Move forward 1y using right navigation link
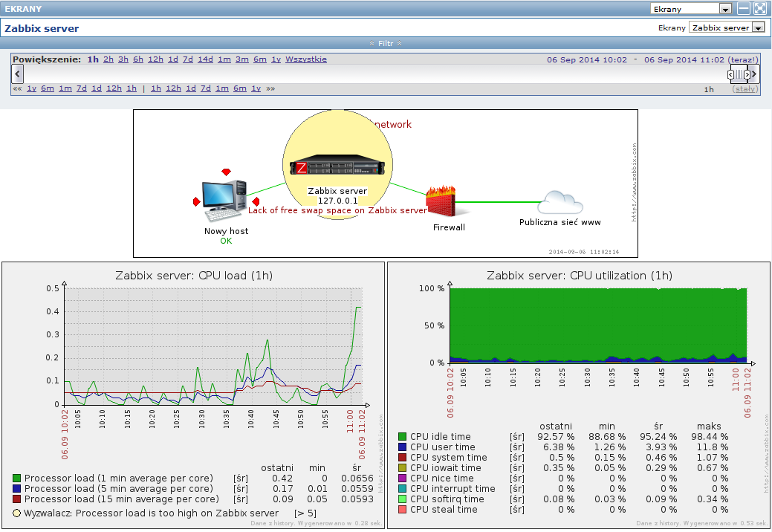The image size is (772, 532). 256,88
